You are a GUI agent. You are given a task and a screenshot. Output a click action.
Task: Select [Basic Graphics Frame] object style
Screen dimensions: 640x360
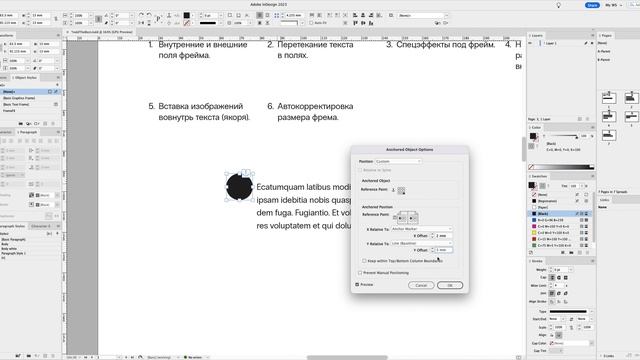click(x=29, y=98)
